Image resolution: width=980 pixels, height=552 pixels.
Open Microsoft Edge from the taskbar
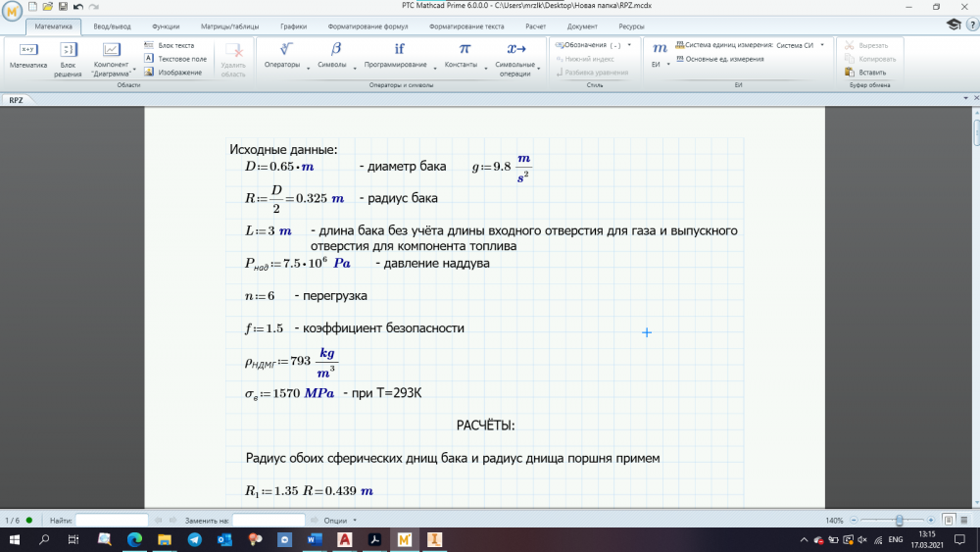coord(134,539)
